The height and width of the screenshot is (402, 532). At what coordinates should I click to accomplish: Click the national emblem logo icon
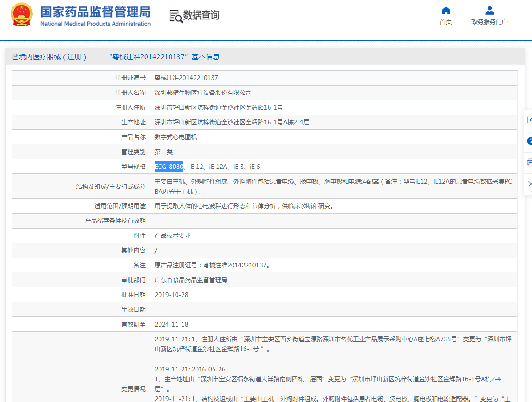[22, 15]
